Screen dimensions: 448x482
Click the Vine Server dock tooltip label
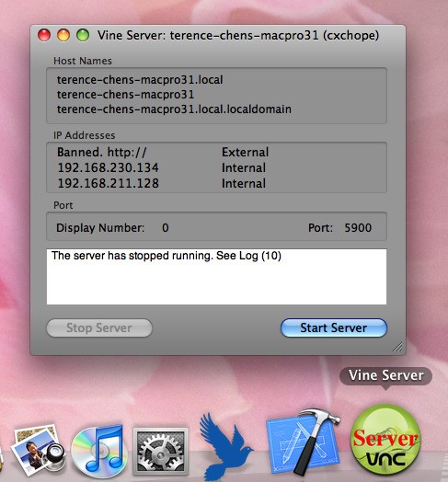coord(385,375)
